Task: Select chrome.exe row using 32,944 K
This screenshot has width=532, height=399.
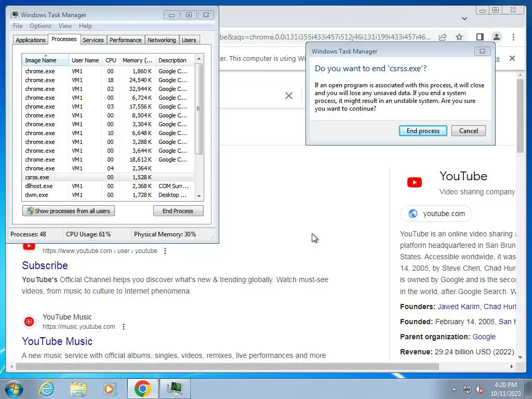Action: pyautogui.click(x=108, y=89)
